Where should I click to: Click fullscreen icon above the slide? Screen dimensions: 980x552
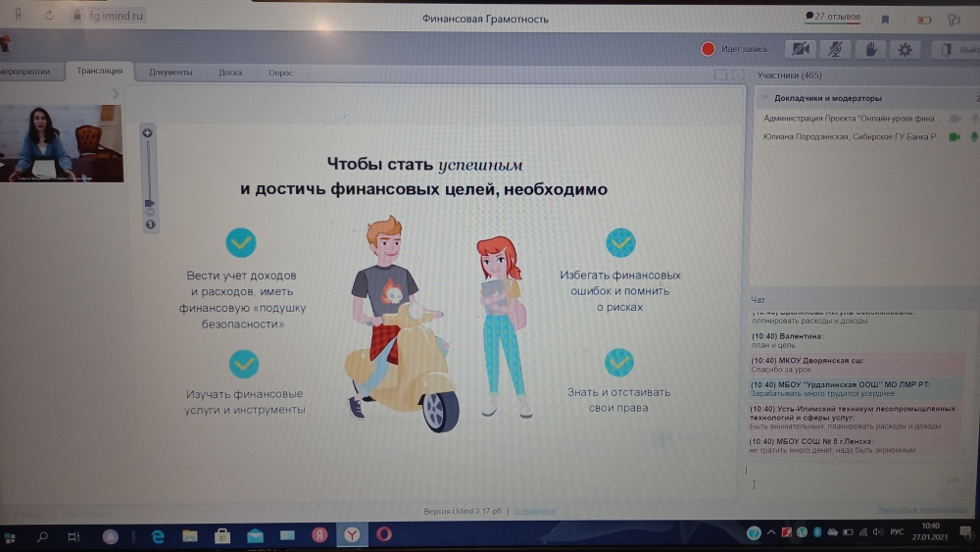point(737,75)
